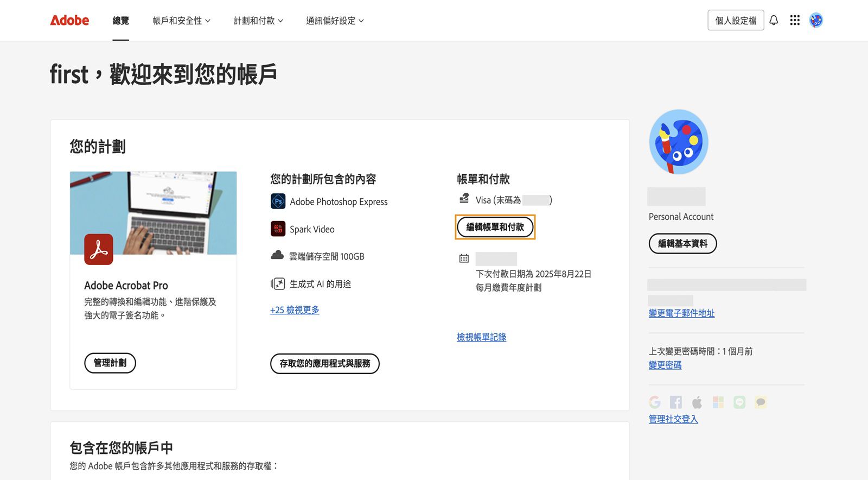Viewport: 868px width, 480px height.
Task: Click the Apple social login icon
Action: (x=697, y=402)
